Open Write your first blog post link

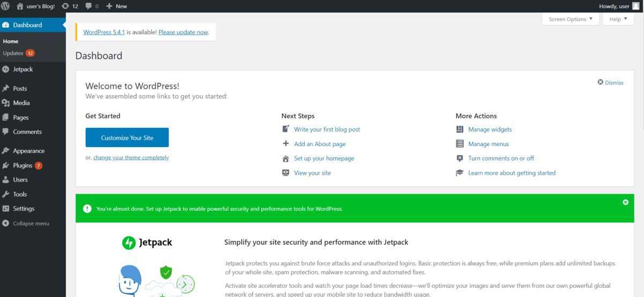pos(327,129)
